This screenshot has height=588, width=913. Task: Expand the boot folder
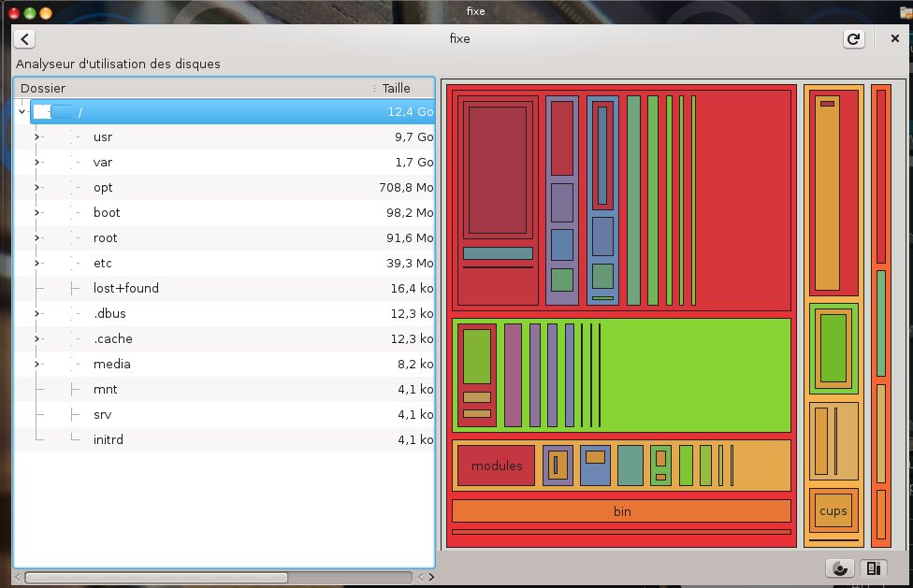37,212
